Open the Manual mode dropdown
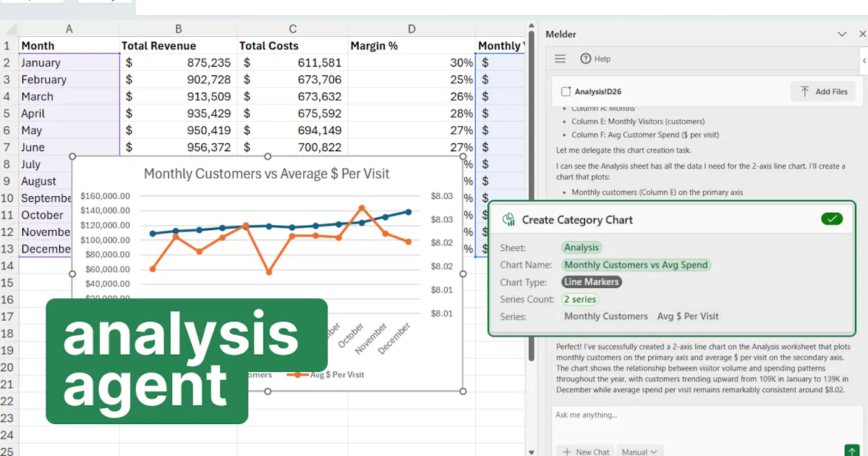This screenshot has height=456, width=868. (x=639, y=452)
